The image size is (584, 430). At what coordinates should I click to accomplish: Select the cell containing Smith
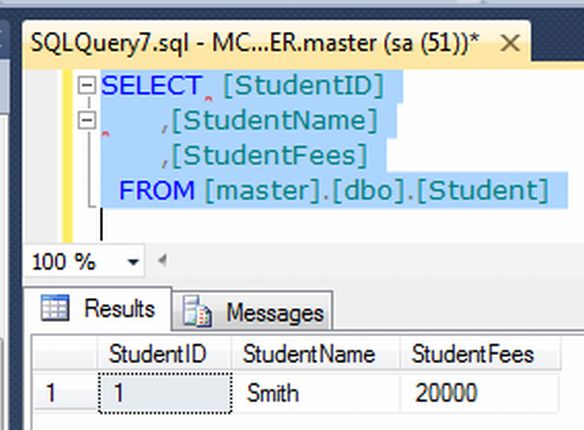tap(316, 392)
